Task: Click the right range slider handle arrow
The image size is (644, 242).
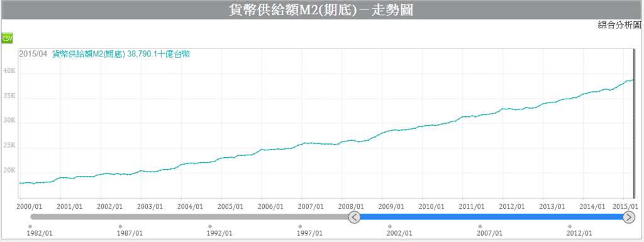Action: pyautogui.click(x=629, y=217)
